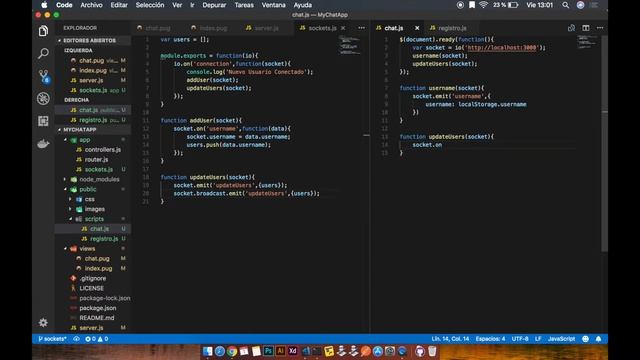Image resolution: width=640 pixels, height=360 pixels.
Task: Open the Wi-Fi menu bar icon
Action: coord(483,5)
